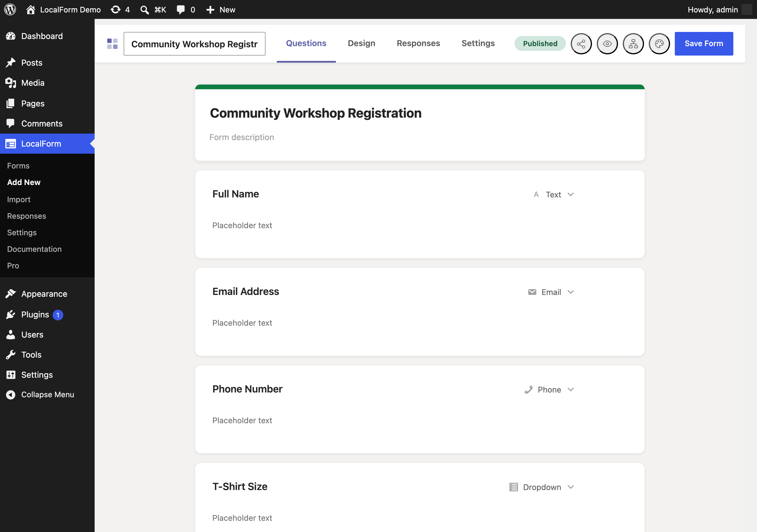Click Full Name placeholder text field

click(x=242, y=226)
